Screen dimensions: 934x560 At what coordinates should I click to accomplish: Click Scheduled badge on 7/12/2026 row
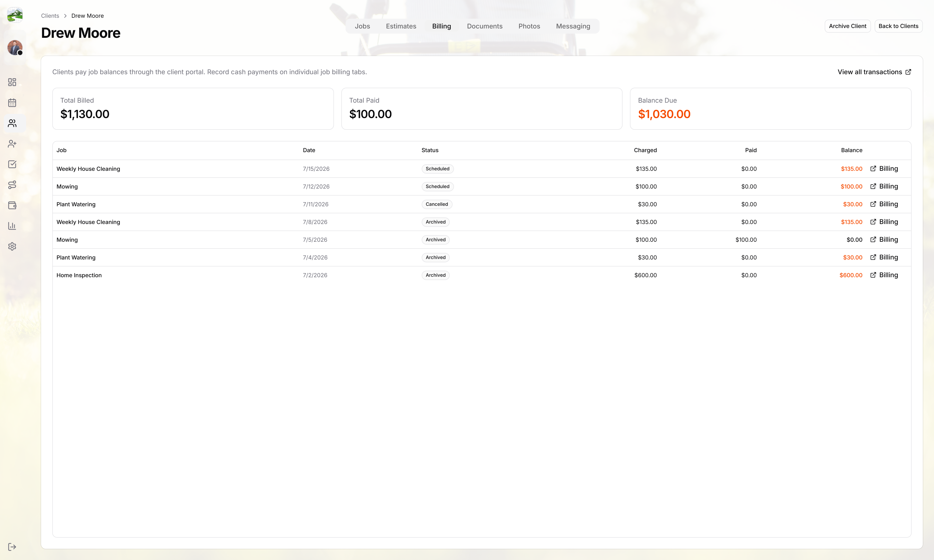pyautogui.click(x=437, y=186)
